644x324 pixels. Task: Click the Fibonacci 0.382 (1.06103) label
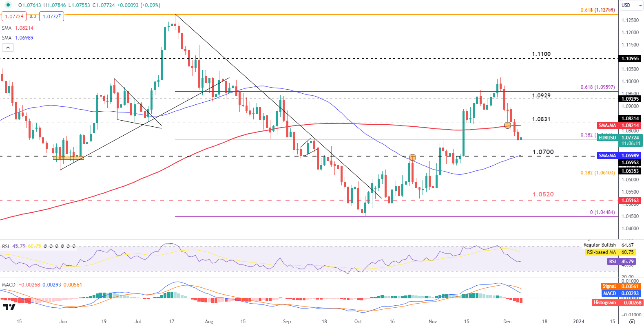pos(598,173)
